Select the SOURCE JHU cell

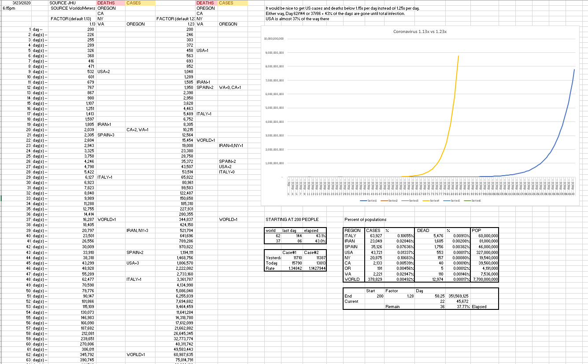click(60, 3)
